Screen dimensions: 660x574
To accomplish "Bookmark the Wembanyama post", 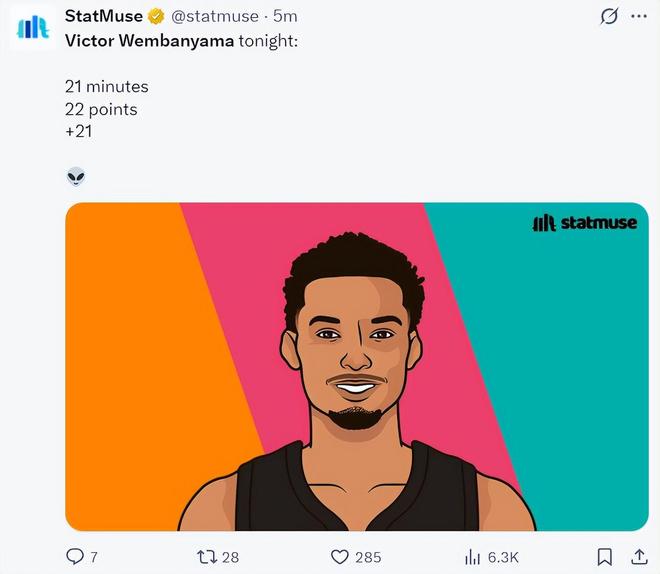I will point(604,557).
